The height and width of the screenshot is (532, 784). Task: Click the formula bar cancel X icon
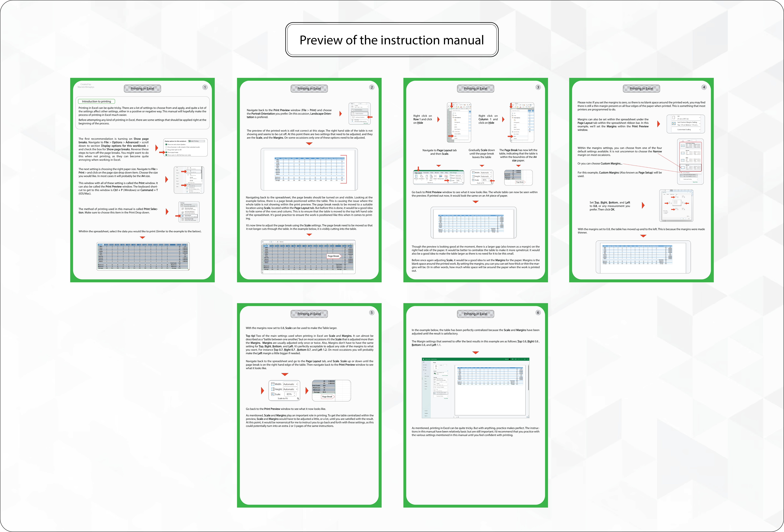273,242
